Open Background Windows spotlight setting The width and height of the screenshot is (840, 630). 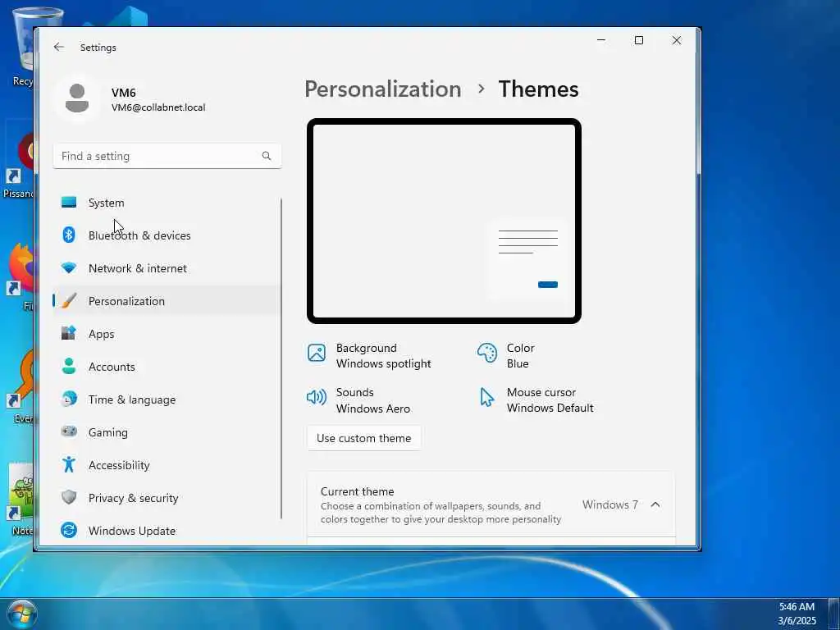(x=370, y=356)
